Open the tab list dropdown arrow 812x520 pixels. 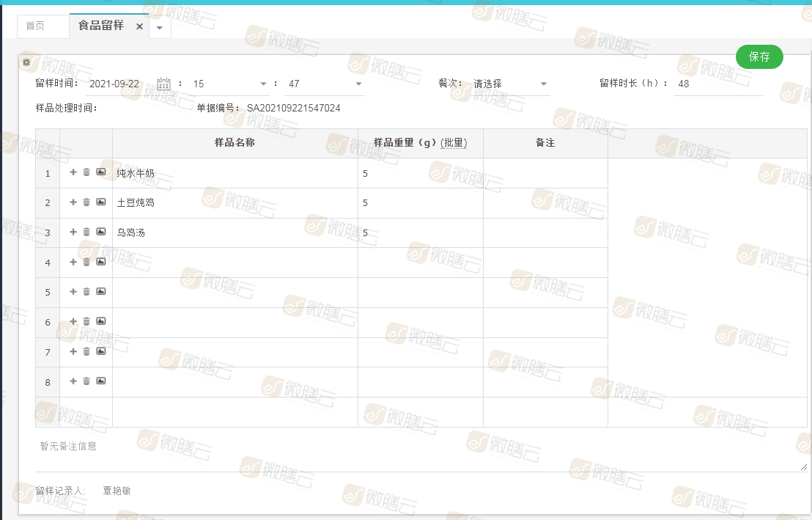(x=160, y=28)
